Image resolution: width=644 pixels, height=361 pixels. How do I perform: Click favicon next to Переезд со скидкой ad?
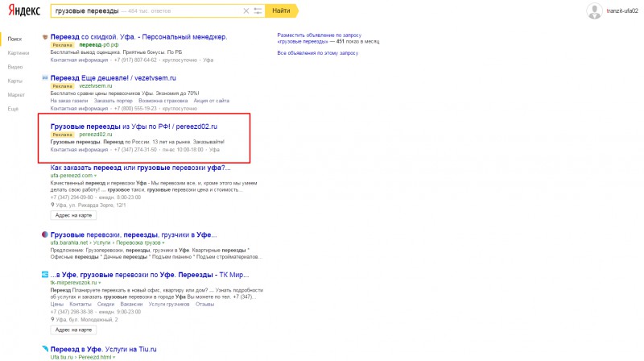45,37
